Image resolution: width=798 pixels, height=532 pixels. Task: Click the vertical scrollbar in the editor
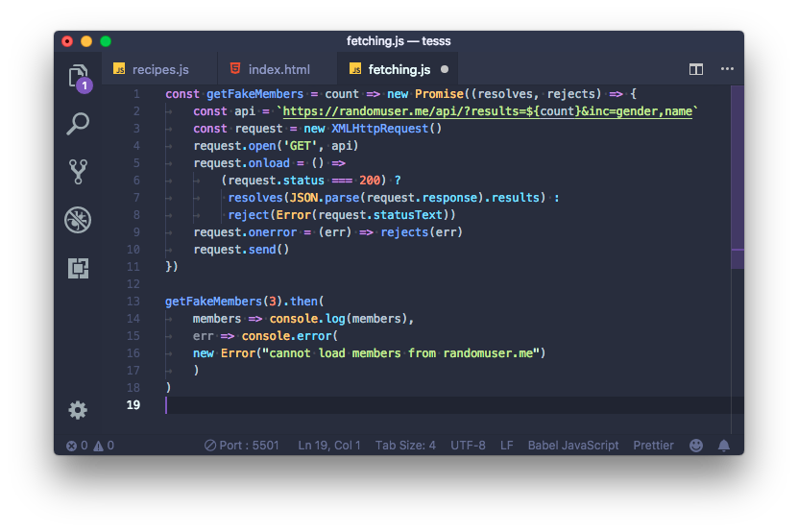(x=738, y=177)
